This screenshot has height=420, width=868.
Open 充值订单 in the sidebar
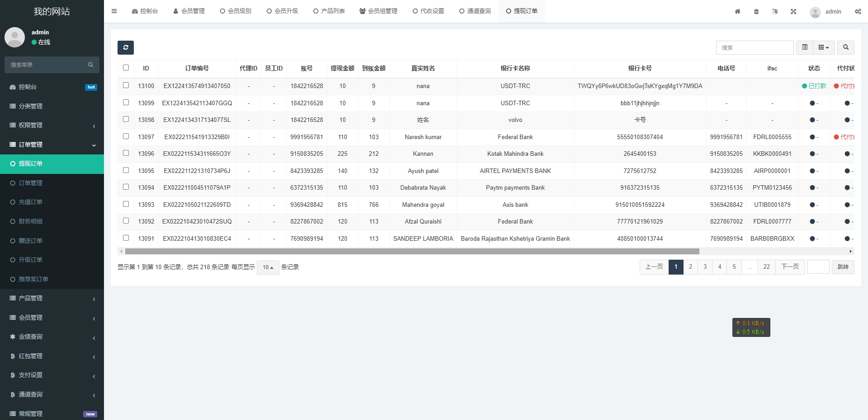[31, 202]
